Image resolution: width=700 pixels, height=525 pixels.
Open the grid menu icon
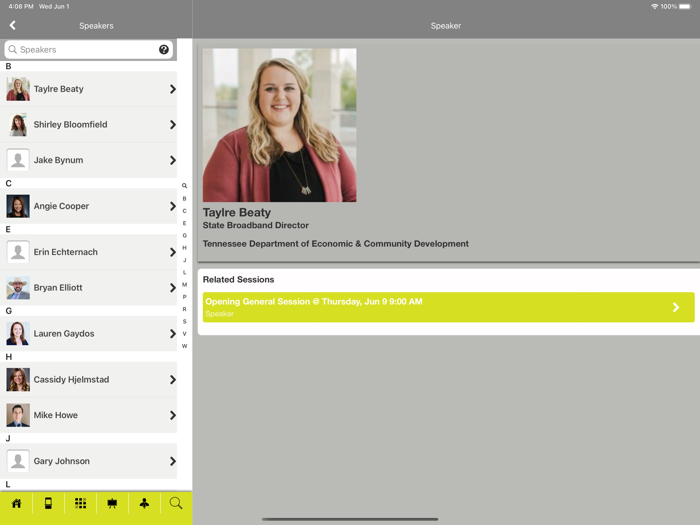click(x=80, y=504)
